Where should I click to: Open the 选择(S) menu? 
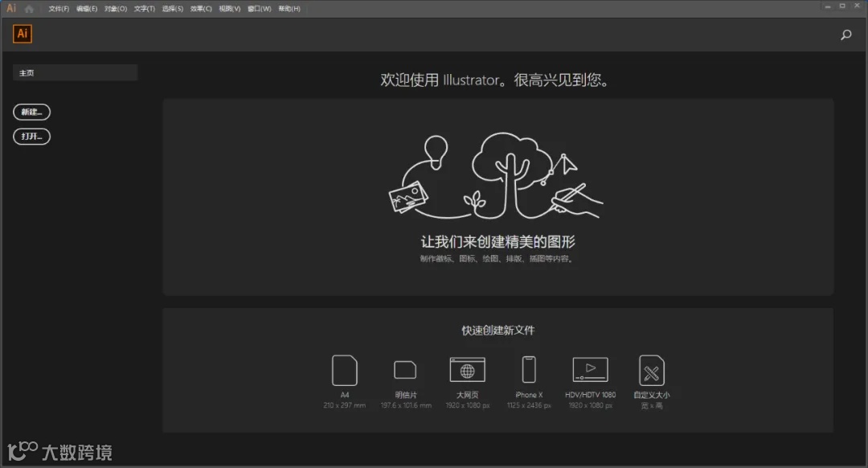tap(173, 9)
